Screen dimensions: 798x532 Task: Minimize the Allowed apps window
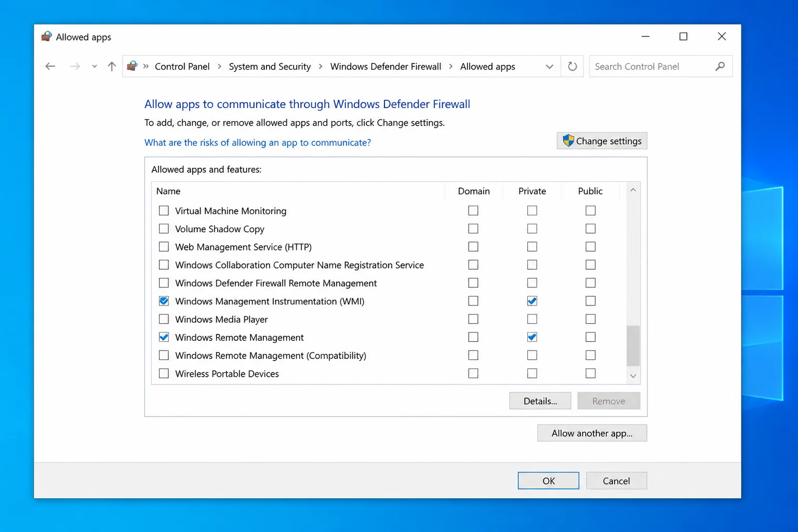[x=645, y=36]
